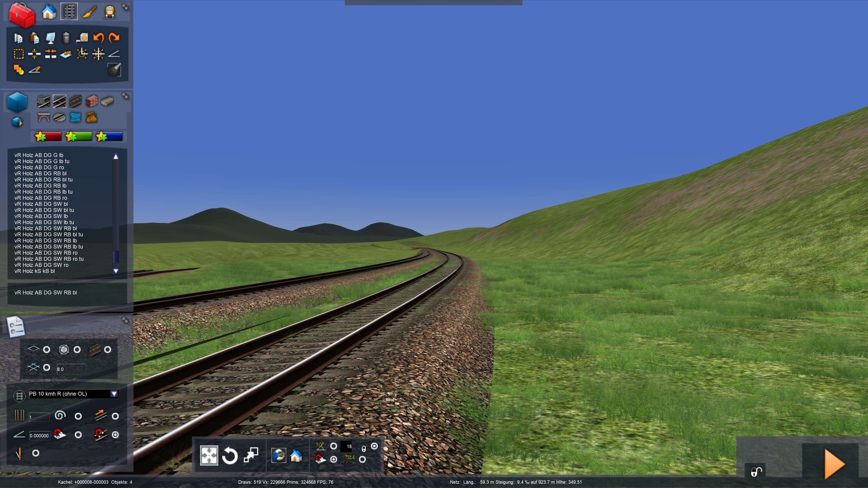Viewport: 868px width, 488px height.
Task: Enable the spiral easement radio button
Action: (x=78, y=416)
